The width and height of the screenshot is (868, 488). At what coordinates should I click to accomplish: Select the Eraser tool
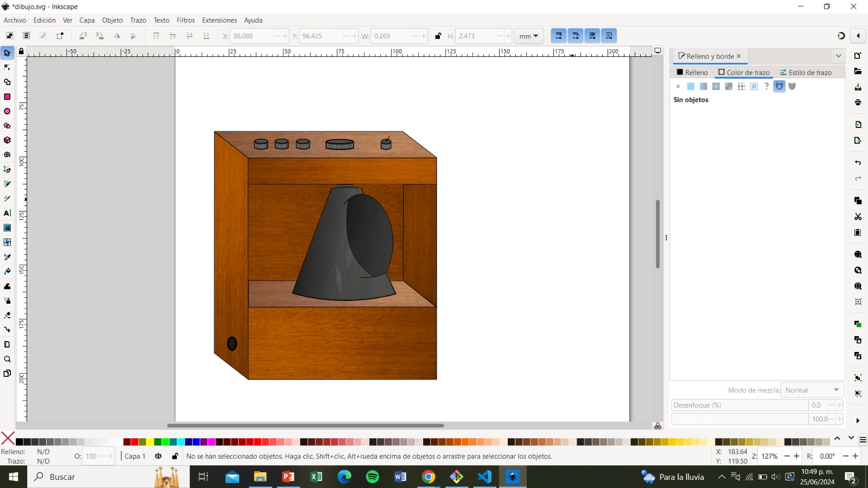coord(7,315)
